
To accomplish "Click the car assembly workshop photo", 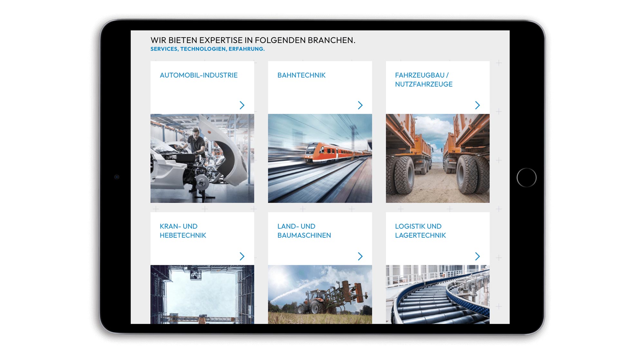I will coord(202,158).
